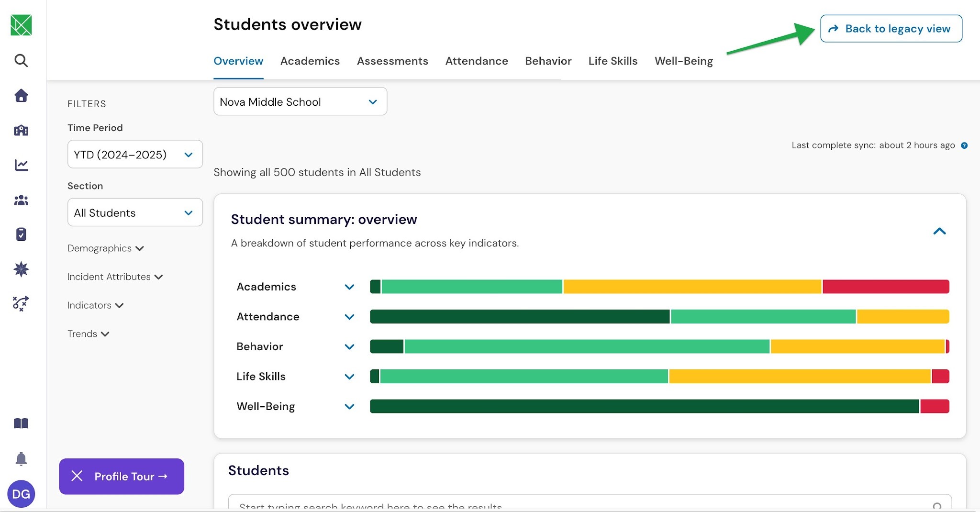Click the red Life Skills bar segment

(941, 377)
